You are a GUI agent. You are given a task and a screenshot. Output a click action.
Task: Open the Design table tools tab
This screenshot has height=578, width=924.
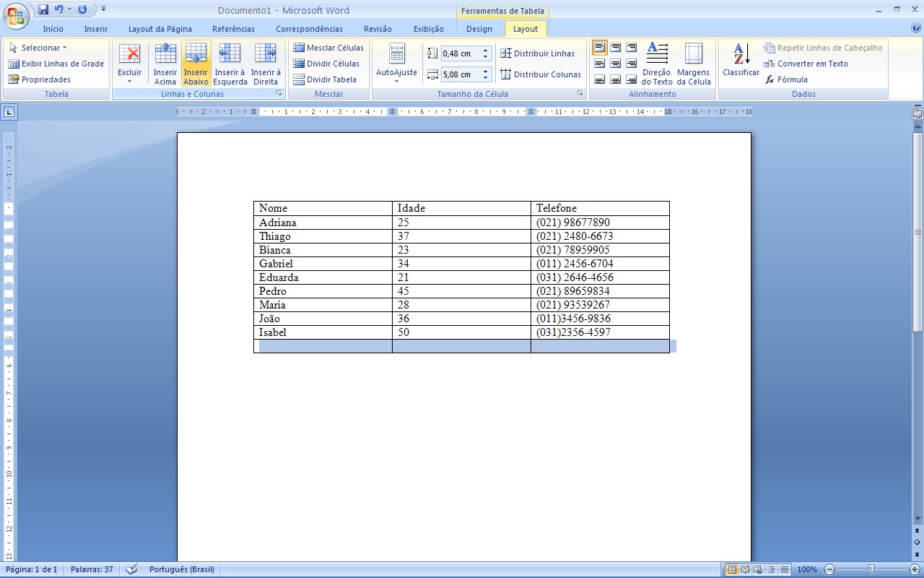click(479, 29)
